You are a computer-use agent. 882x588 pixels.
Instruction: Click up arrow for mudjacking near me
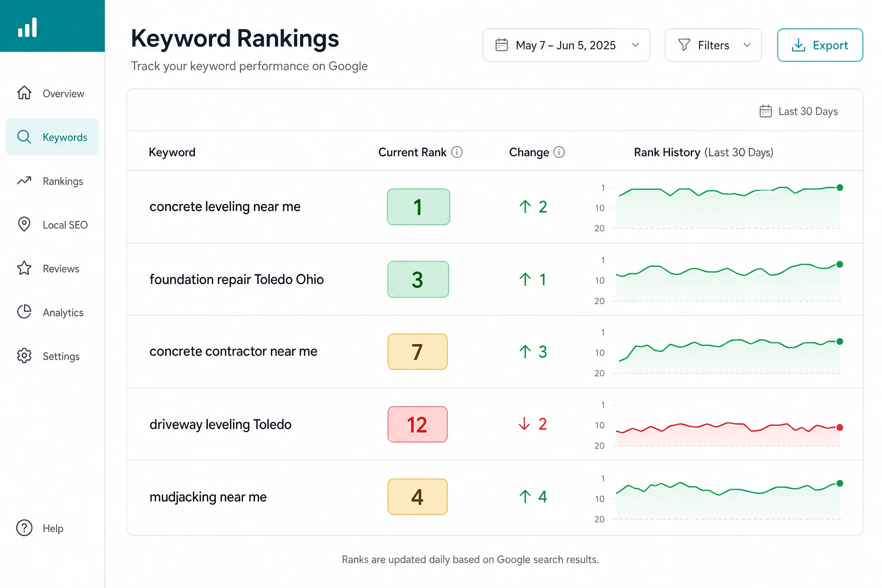(x=525, y=497)
